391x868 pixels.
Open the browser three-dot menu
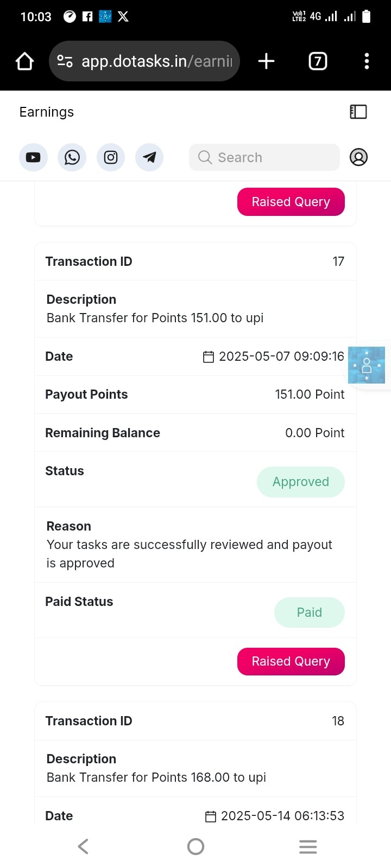[367, 61]
